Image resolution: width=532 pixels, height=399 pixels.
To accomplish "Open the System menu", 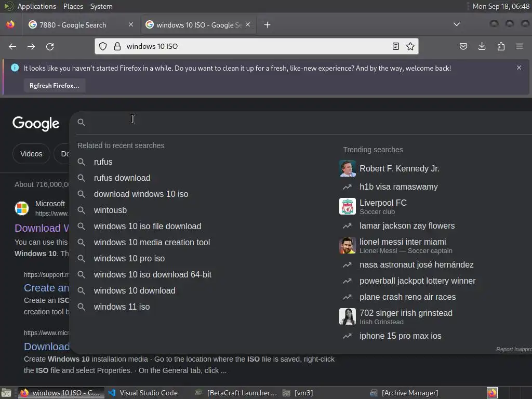I will [101, 6].
